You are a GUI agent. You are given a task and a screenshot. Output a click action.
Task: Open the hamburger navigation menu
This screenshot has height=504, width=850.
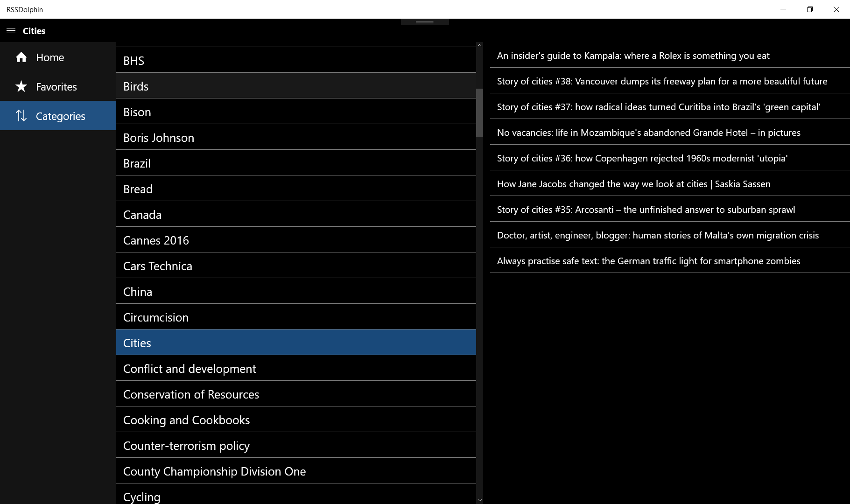11,31
